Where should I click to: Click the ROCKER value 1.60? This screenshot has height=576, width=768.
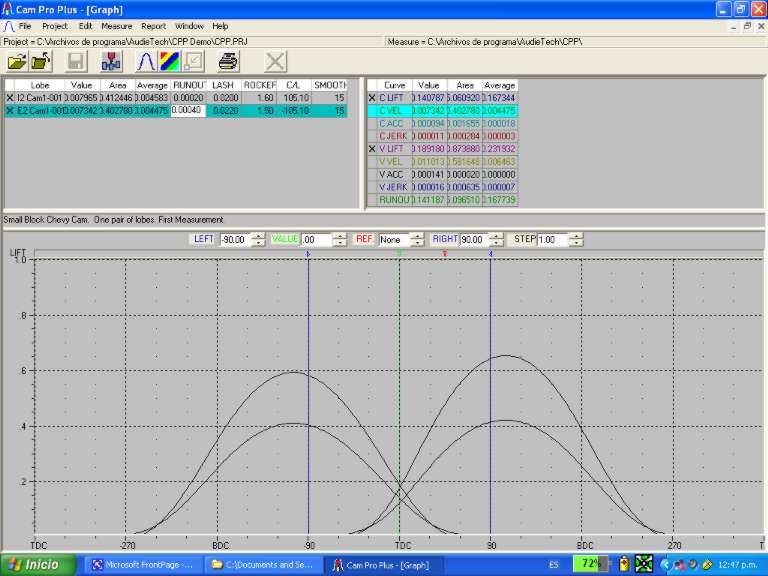pos(260,98)
